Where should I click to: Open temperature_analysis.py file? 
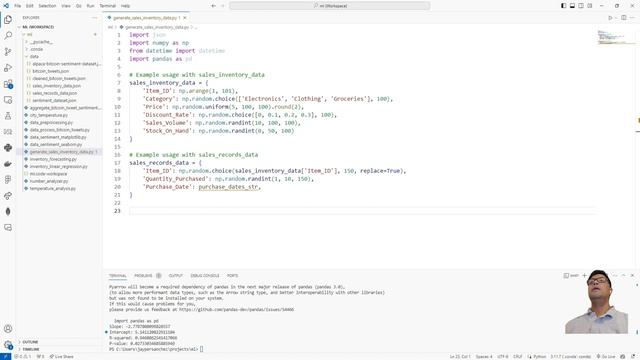coord(53,189)
